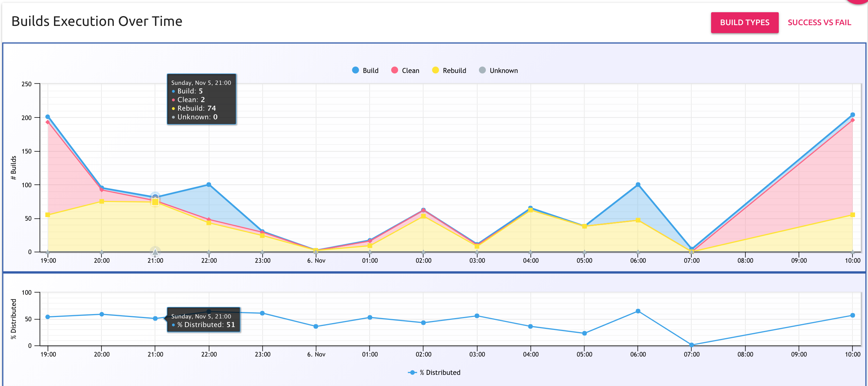868x386 pixels.
Task: Click % Distributed point at 05:00
Action: tap(584, 333)
